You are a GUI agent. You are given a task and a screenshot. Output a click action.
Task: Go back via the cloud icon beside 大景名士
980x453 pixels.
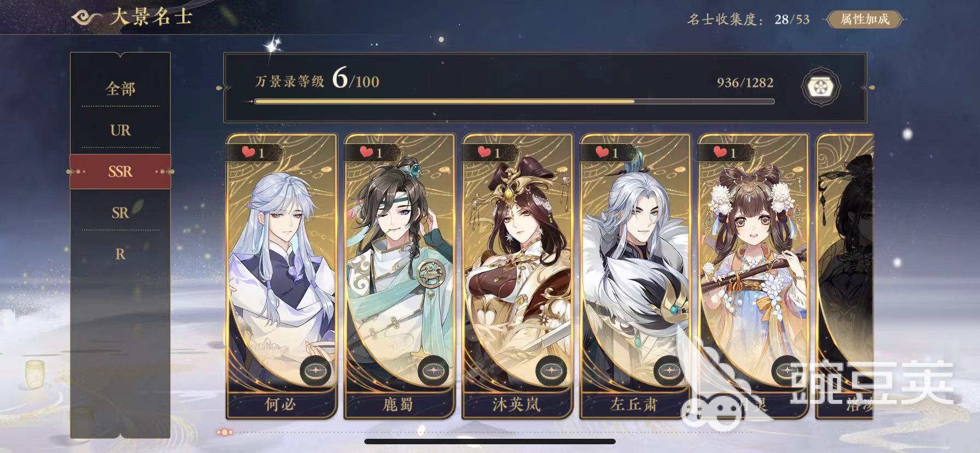[88, 18]
